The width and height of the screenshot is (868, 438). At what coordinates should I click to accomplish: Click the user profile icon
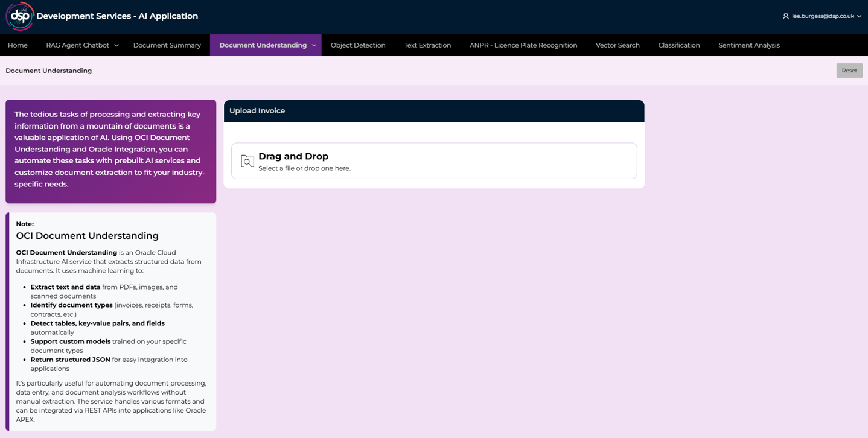click(785, 16)
